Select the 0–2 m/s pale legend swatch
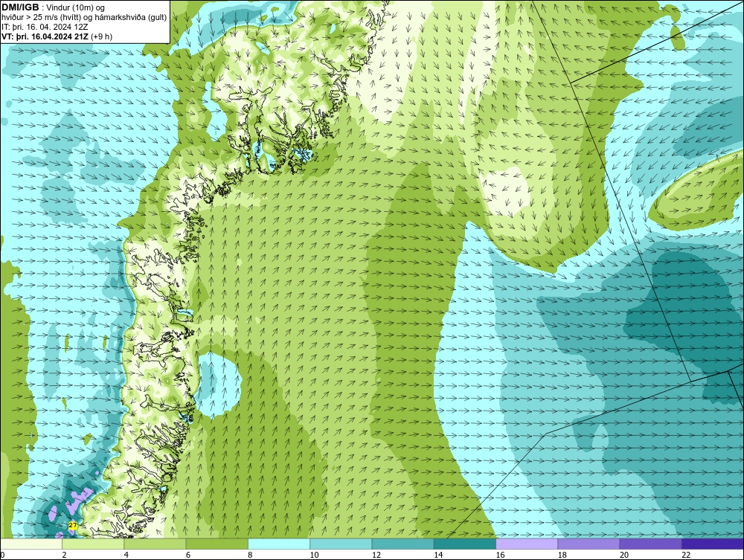The height and width of the screenshot is (560, 744). pyautogui.click(x=31, y=544)
